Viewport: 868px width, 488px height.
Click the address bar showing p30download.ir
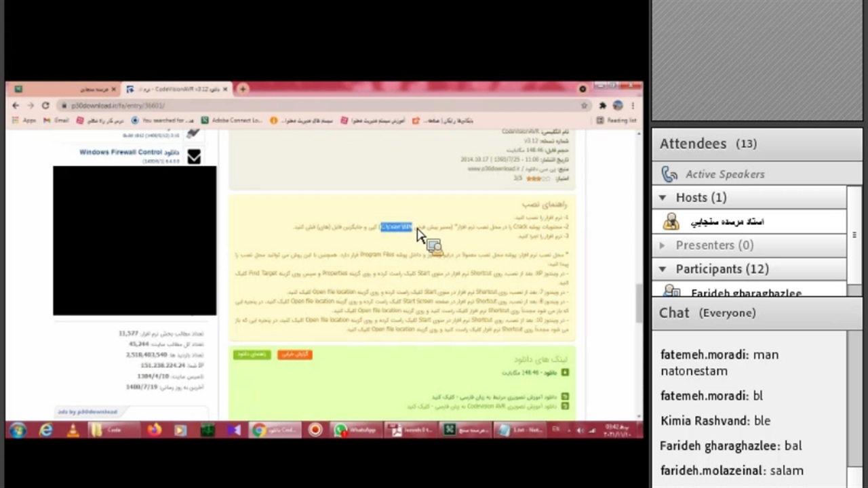coord(271,106)
